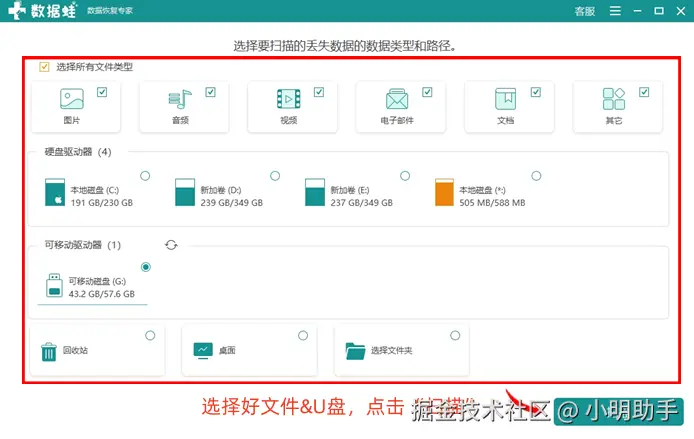Viewport: 694px width, 439px height.
Task: Maximize the 数据蛙 window
Action: pos(659,11)
